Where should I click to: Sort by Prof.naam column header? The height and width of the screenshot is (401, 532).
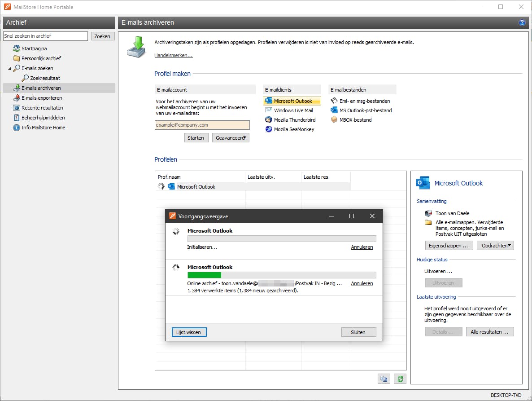[x=200, y=177]
